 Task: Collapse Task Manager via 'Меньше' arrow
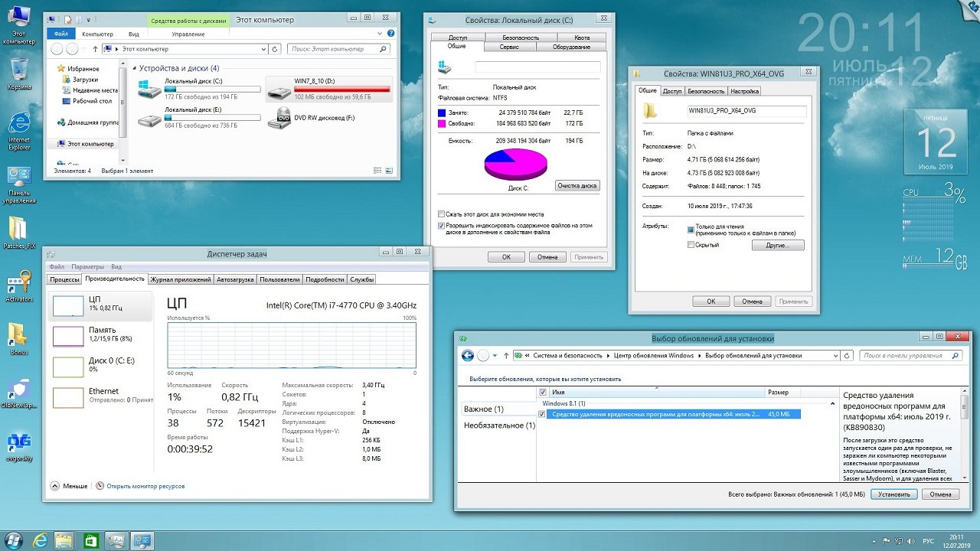click(55, 486)
